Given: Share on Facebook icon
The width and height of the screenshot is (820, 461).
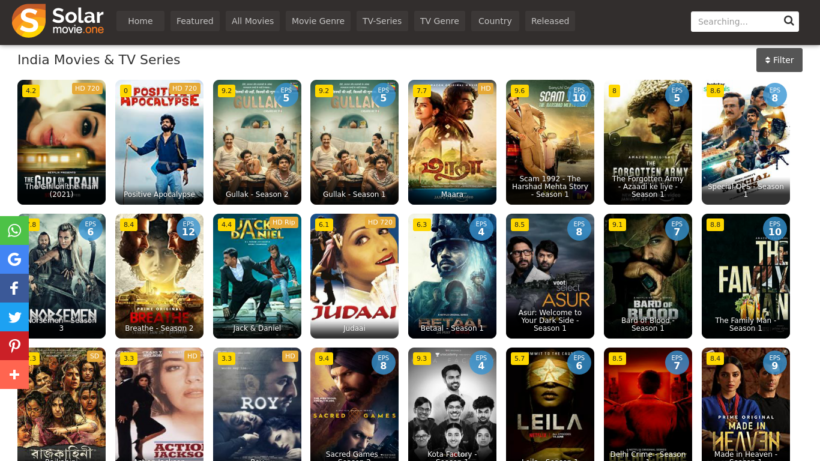Looking at the screenshot, I should coord(14,288).
